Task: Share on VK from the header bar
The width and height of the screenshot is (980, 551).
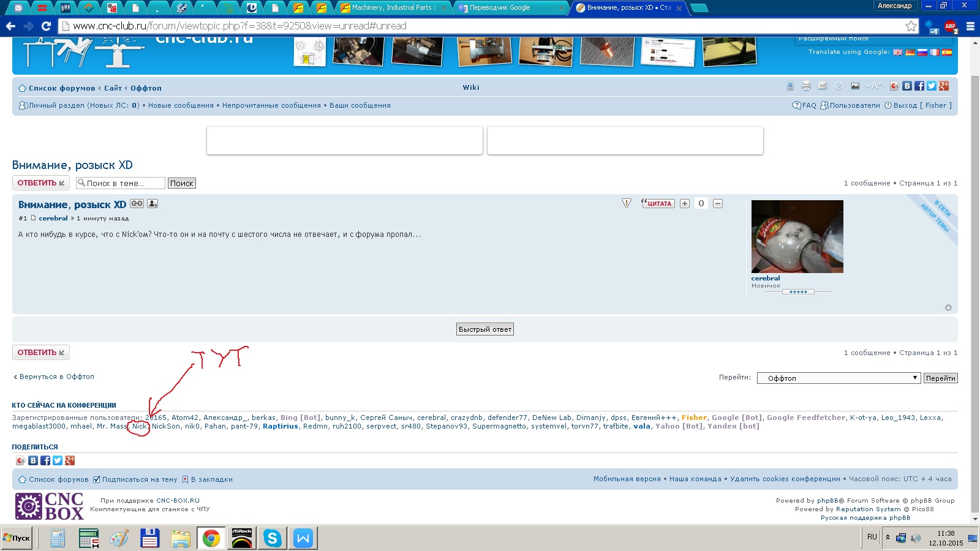Action: pos(907,86)
